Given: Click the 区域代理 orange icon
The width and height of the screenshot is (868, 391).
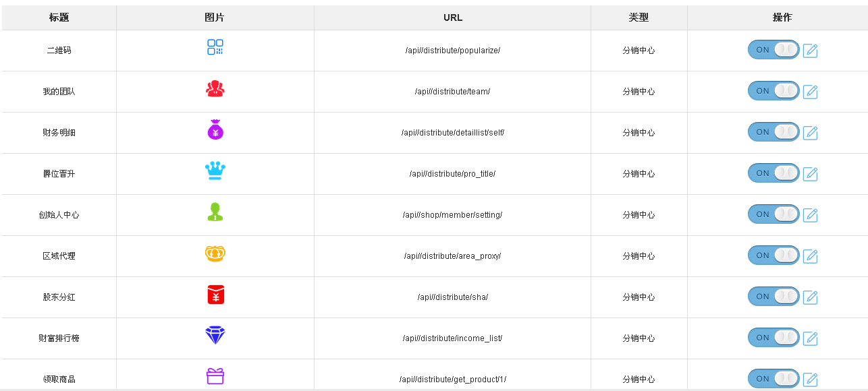Looking at the screenshot, I should pos(215,253).
